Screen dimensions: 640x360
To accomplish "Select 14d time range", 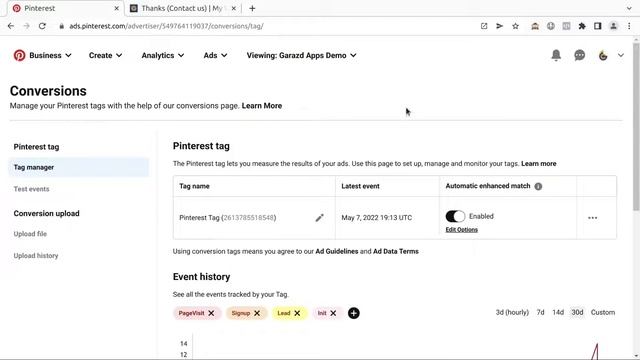I will coord(558,312).
